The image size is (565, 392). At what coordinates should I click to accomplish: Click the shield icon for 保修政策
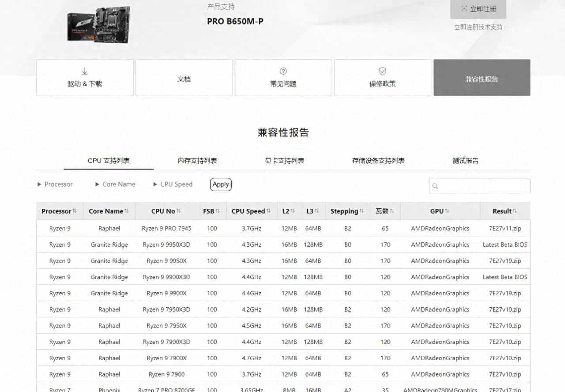(x=383, y=71)
